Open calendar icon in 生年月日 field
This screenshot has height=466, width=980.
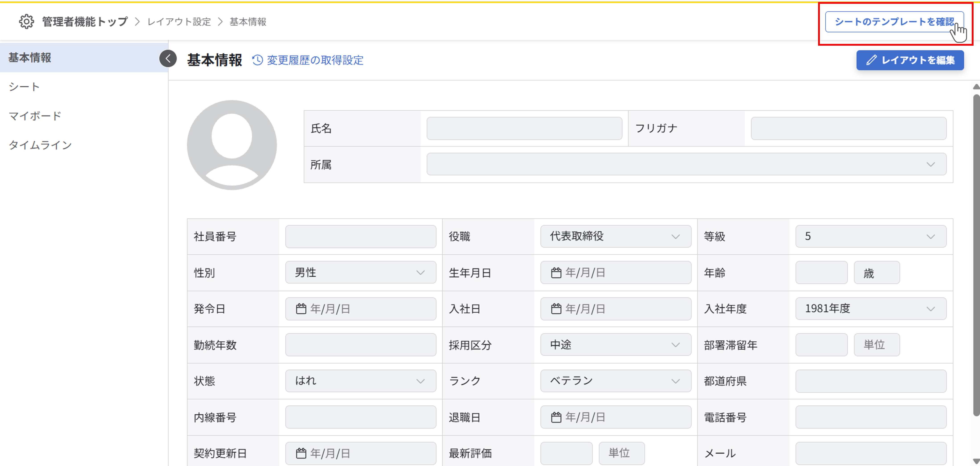click(556, 273)
